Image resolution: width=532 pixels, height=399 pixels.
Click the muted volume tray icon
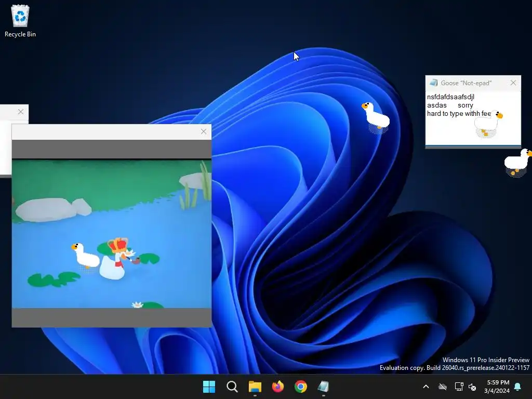[472, 387]
